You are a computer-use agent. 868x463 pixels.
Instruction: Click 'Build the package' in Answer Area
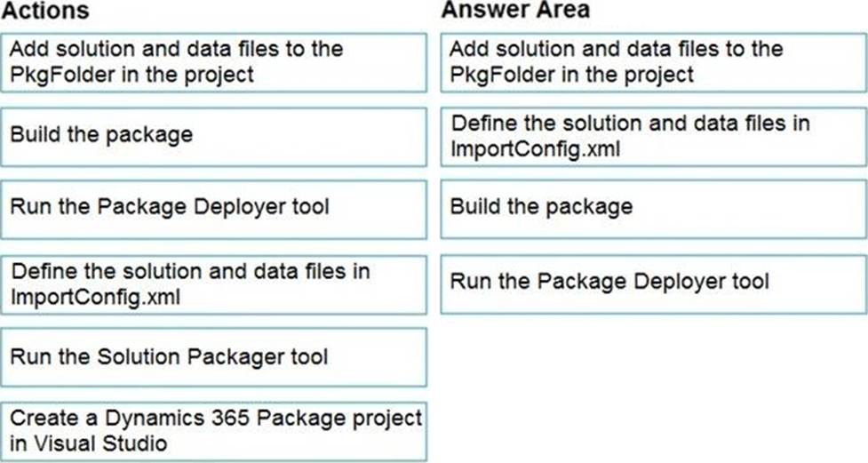(653, 210)
